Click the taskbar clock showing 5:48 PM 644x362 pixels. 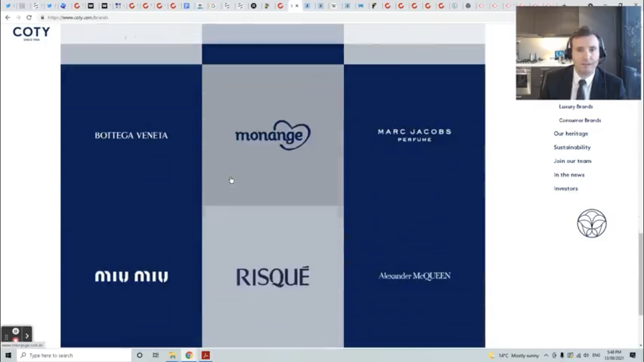click(x=615, y=355)
